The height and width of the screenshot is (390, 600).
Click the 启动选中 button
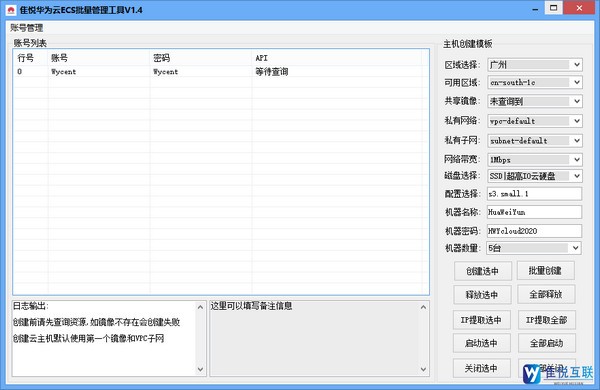click(482, 343)
